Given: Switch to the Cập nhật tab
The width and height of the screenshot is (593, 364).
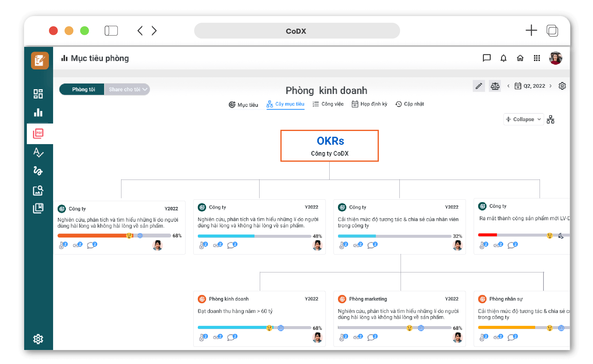Looking at the screenshot, I should pos(410,104).
